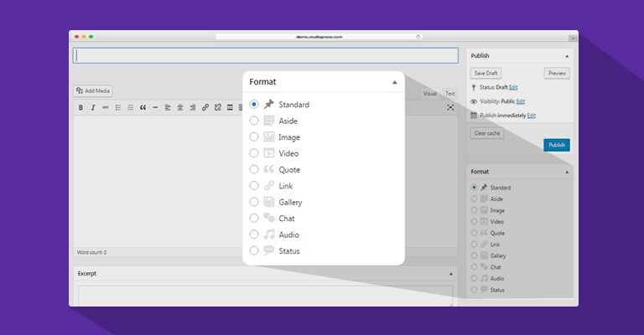Click the remove link toolbar icon
The height and width of the screenshot is (335, 644).
[x=218, y=107]
